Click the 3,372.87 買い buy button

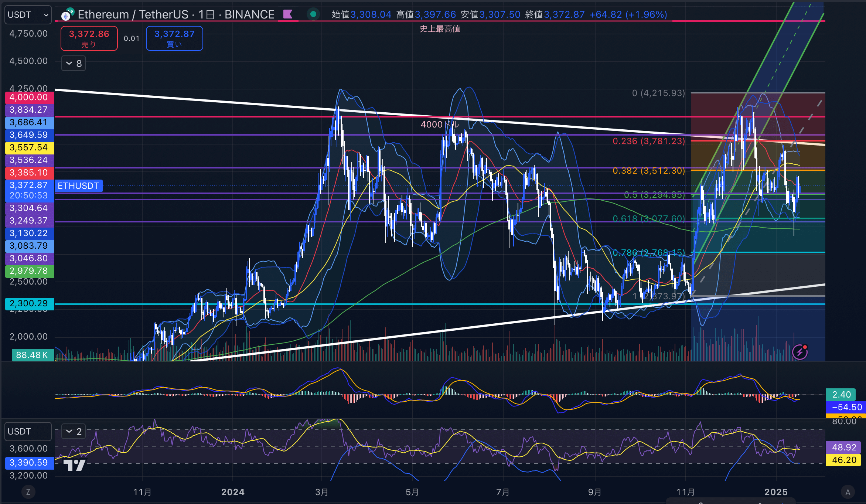pyautogui.click(x=174, y=38)
